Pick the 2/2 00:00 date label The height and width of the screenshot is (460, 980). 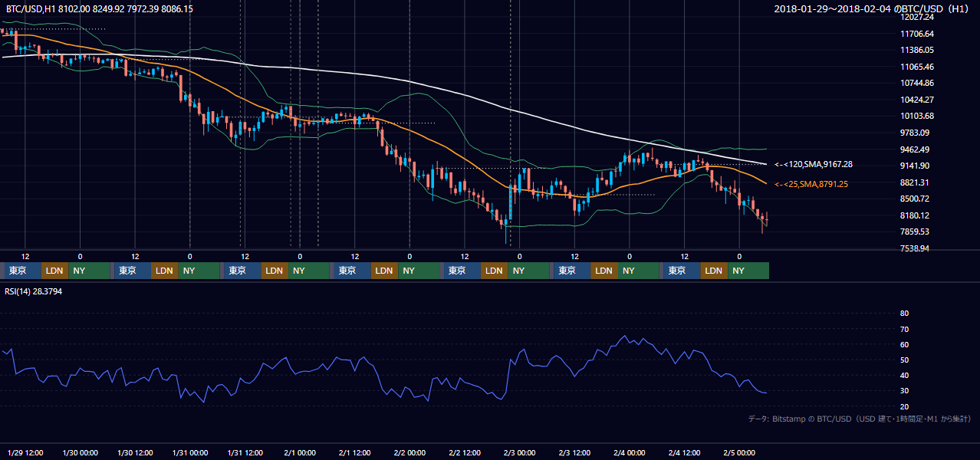click(409, 452)
